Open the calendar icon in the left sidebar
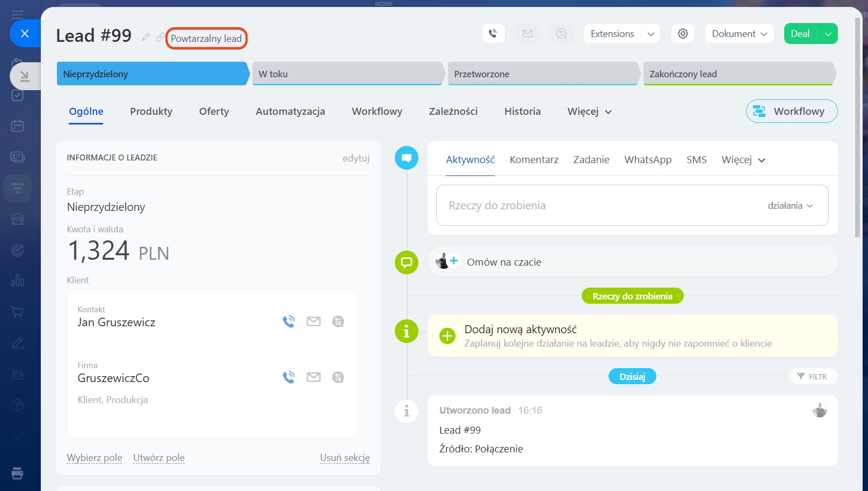This screenshot has height=491, width=868. click(x=17, y=126)
